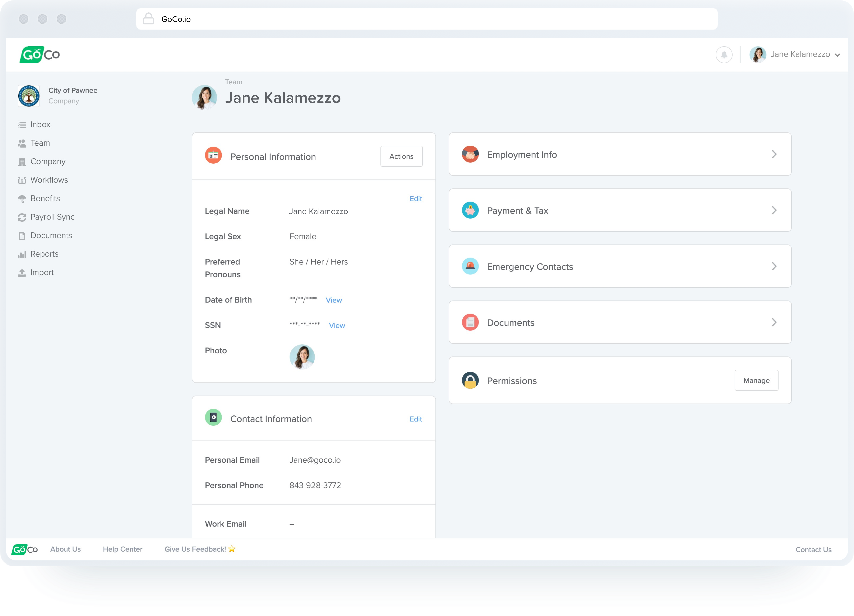Click the Reports bar chart icon

coord(22,254)
